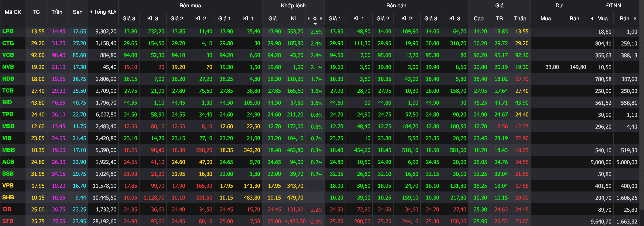
Task: Click STB matched volume 4,426,50
Action: [x=295, y=222]
